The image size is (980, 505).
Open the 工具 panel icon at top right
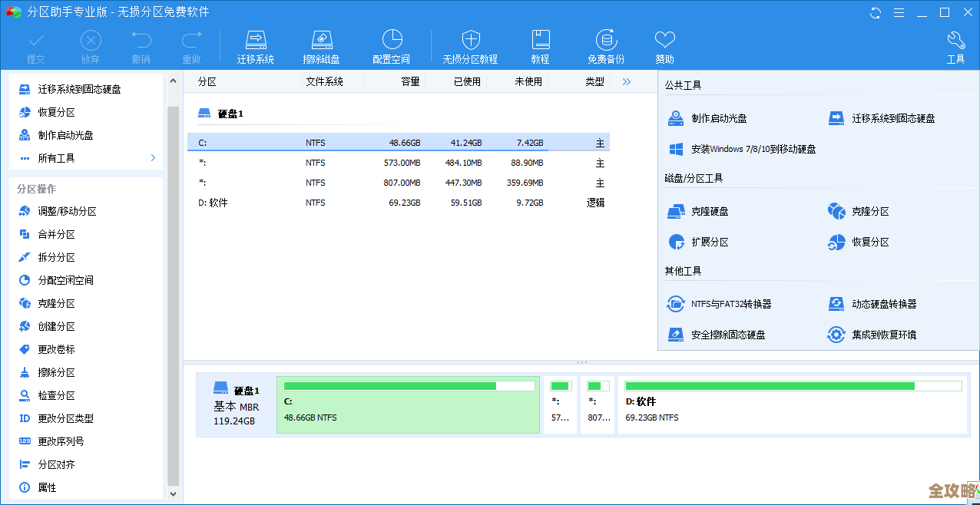point(955,45)
